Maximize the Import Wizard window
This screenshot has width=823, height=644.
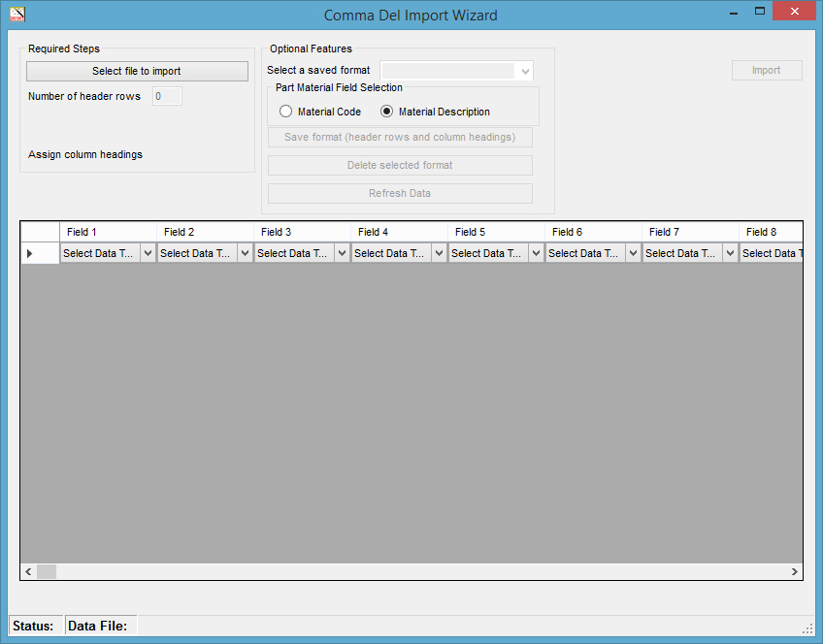pos(760,12)
